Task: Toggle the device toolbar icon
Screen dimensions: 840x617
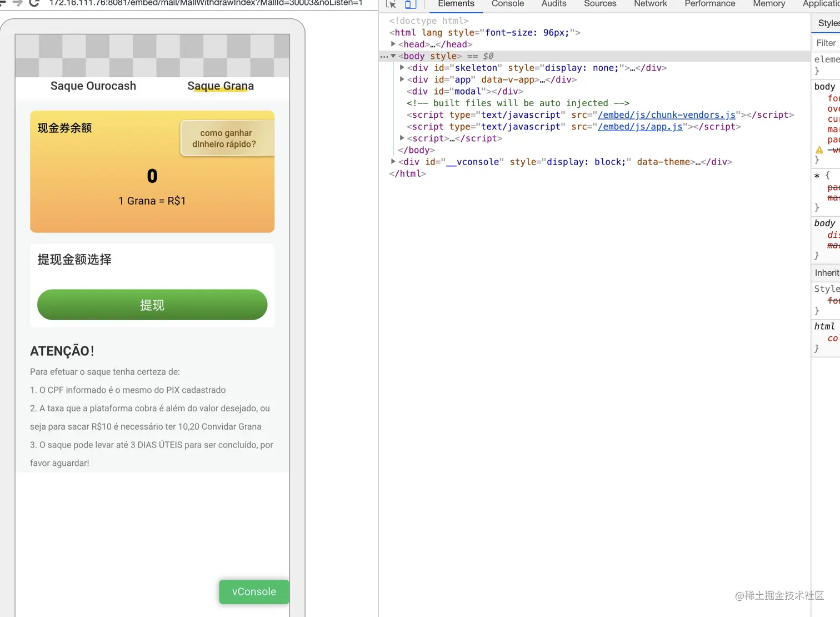Action: (x=411, y=4)
